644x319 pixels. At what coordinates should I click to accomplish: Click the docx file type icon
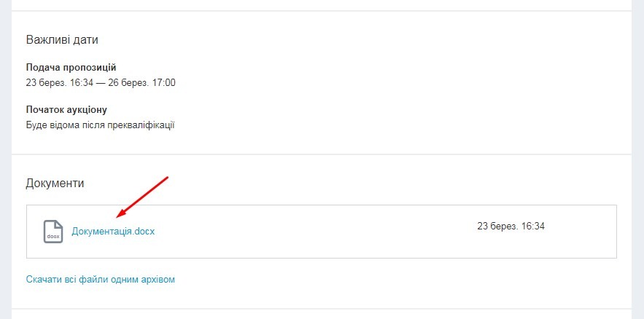point(53,231)
